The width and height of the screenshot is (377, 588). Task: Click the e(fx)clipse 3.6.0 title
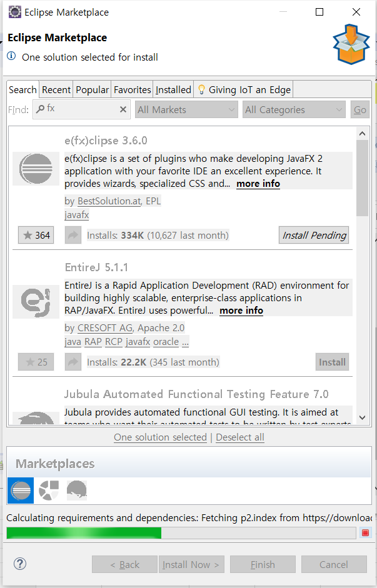(106, 141)
